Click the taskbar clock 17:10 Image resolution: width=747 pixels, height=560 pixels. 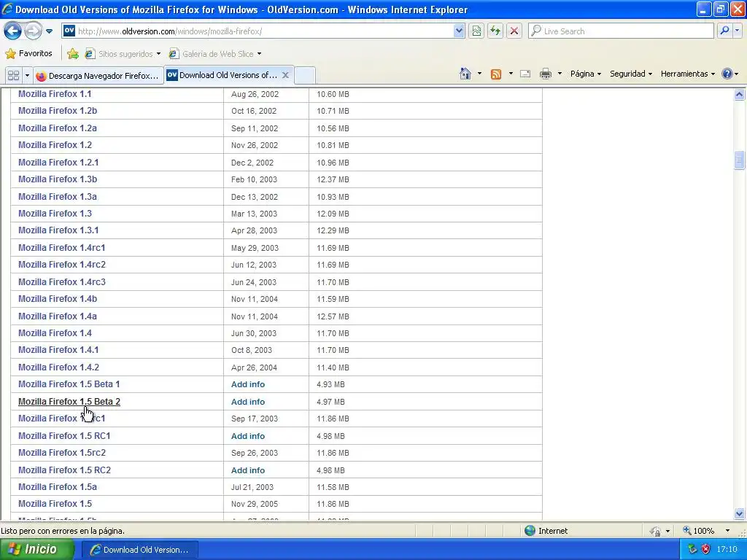click(727, 549)
